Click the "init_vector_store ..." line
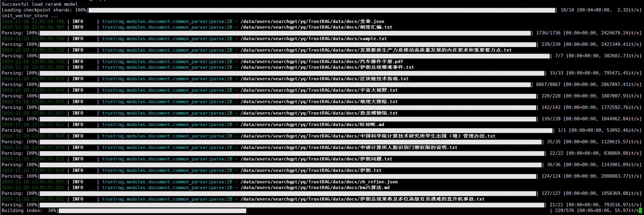This screenshot has height=215, width=644. [x=30, y=16]
